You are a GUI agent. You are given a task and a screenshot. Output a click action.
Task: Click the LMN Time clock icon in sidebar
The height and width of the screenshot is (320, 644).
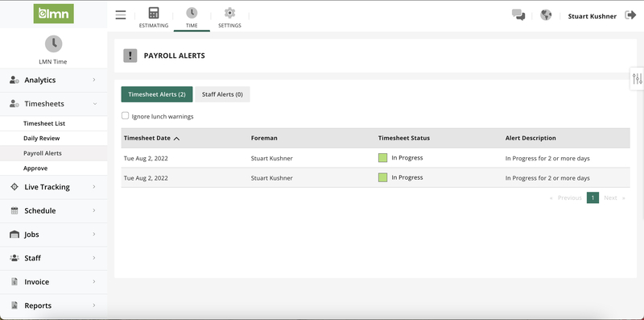pos(53,44)
